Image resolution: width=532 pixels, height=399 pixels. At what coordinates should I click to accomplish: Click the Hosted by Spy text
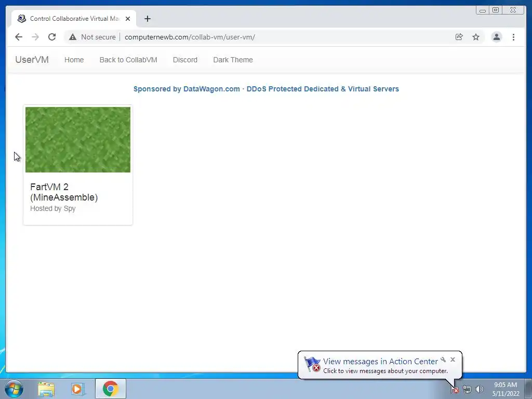53,208
